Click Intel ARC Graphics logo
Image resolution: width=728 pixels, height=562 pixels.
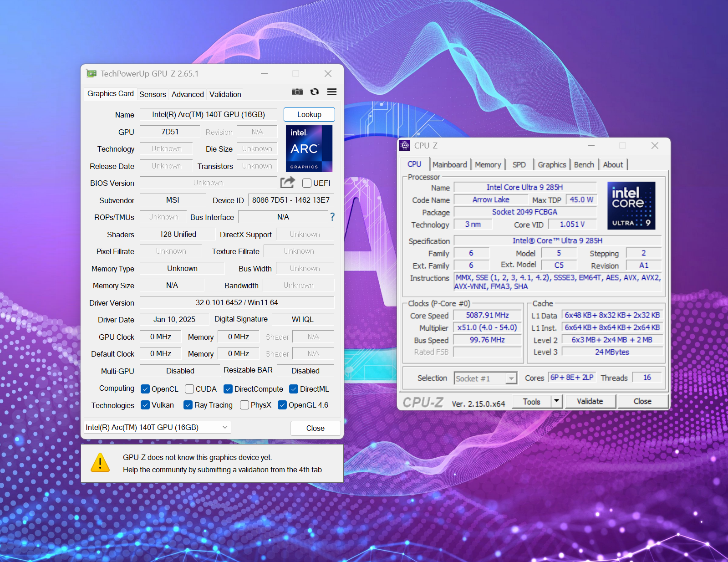point(309,148)
